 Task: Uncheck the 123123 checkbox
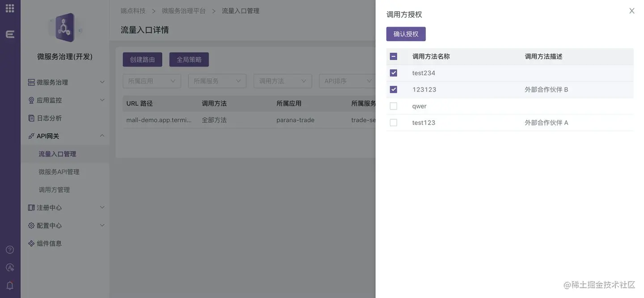[394, 89]
